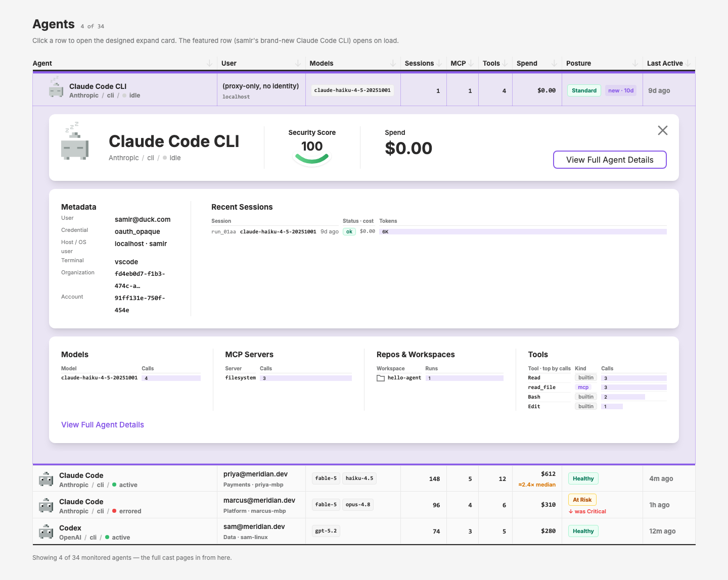728x580 pixels.
Task: Click the fable-5 model chip in marcus's row
Action: (x=326, y=505)
